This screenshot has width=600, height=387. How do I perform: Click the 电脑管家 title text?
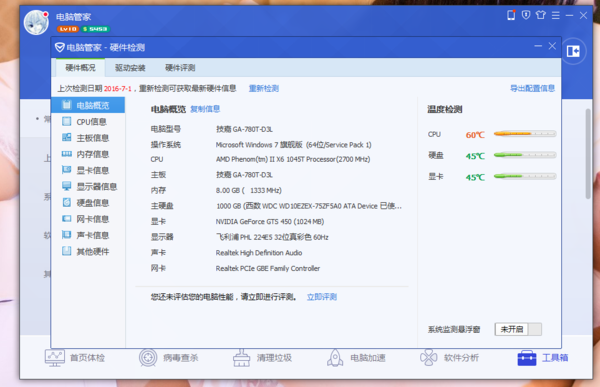(x=73, y=17)
